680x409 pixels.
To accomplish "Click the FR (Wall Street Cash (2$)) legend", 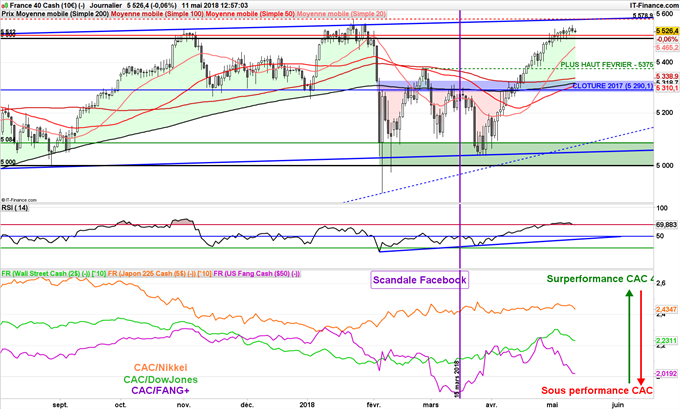I will point(54,274).
